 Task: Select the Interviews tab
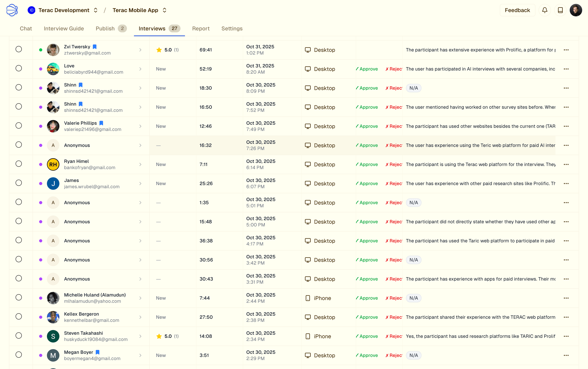159,29
